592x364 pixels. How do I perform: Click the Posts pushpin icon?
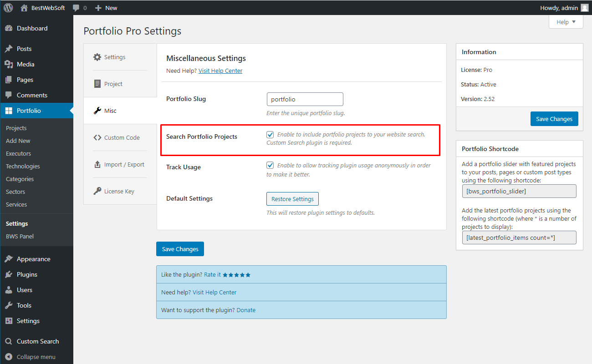9,49
